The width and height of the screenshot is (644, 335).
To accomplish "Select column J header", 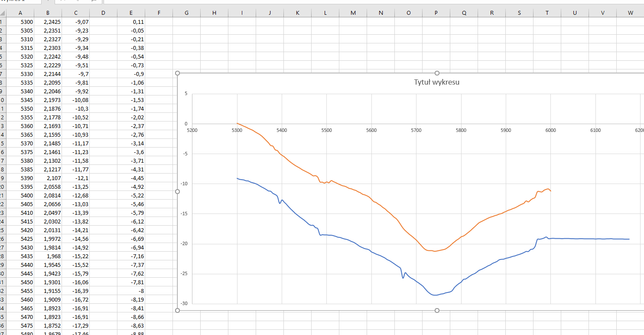I will pos(270,13).
